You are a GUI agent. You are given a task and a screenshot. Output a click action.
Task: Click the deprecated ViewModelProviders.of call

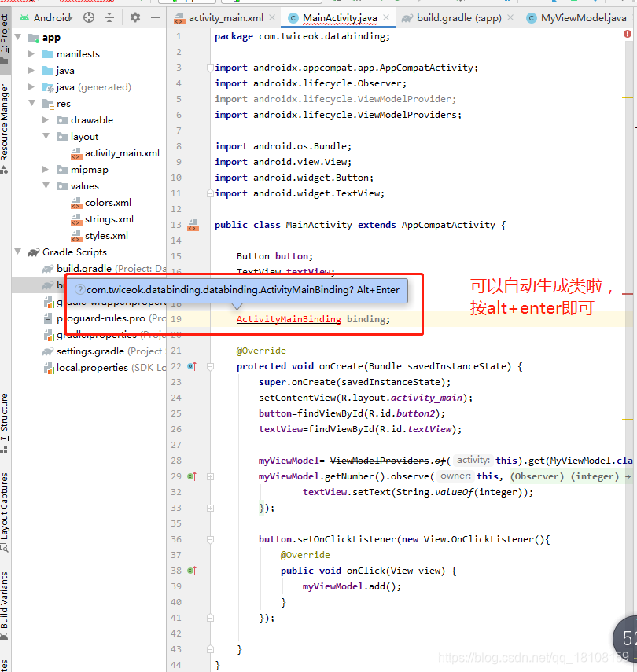click(388, 461)
